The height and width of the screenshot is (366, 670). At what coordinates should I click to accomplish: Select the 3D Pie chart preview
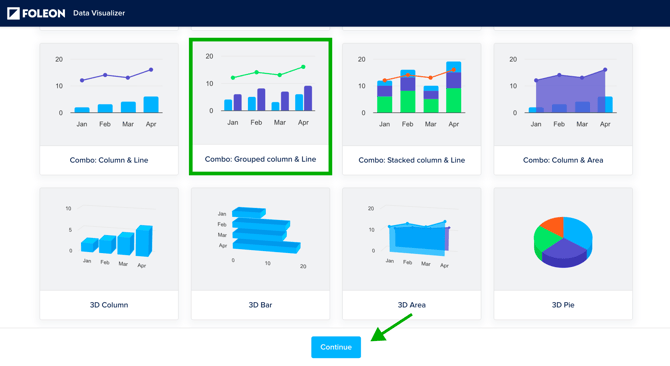click(563, 239)
